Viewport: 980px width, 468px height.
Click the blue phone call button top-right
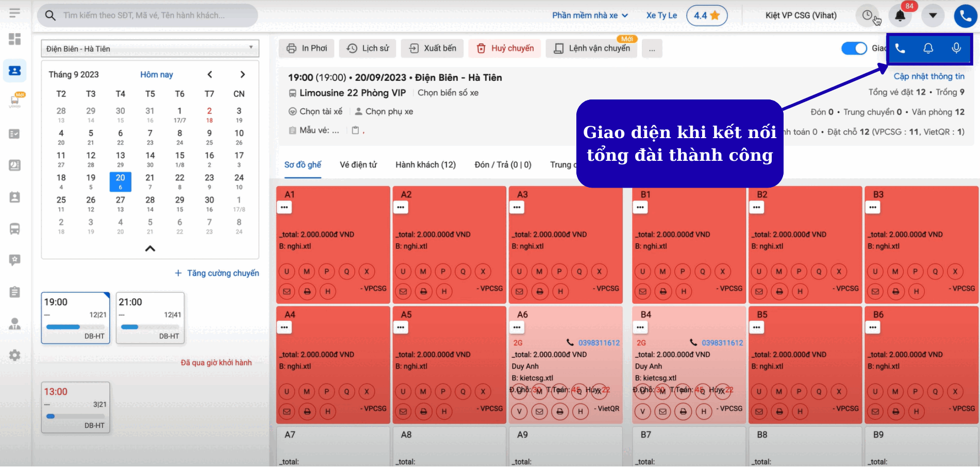point(965,15)
